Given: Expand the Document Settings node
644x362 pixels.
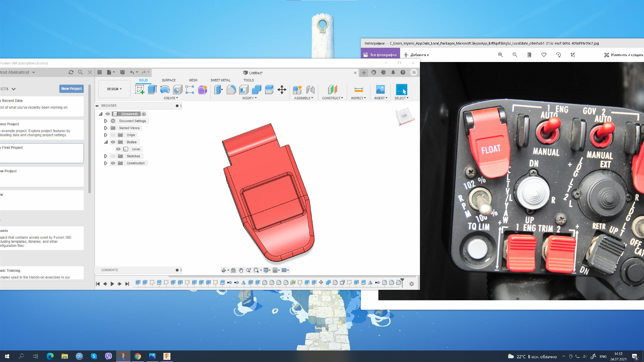Looking at the screenshot, I should (106, 121).
